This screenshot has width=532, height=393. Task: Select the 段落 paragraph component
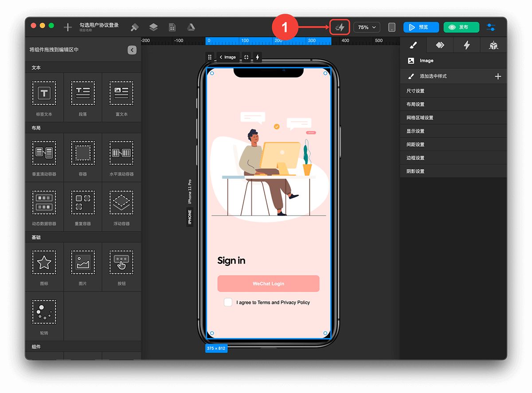pyautogui.click(x=83, y=97)
